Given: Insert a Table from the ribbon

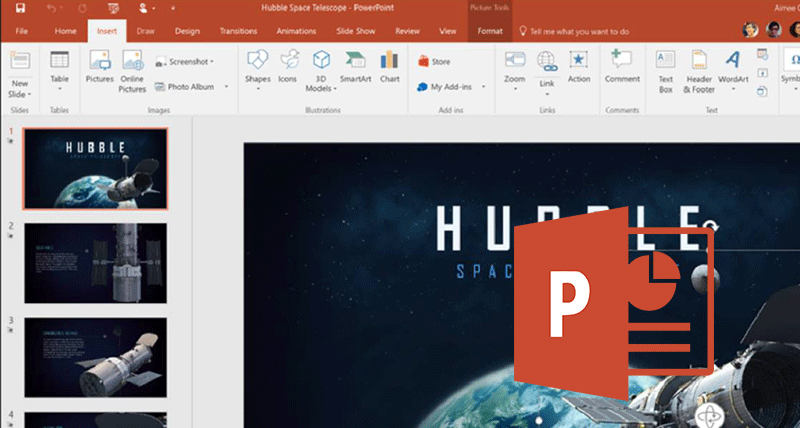Looking at the screenshot, I should click(60, 66).
